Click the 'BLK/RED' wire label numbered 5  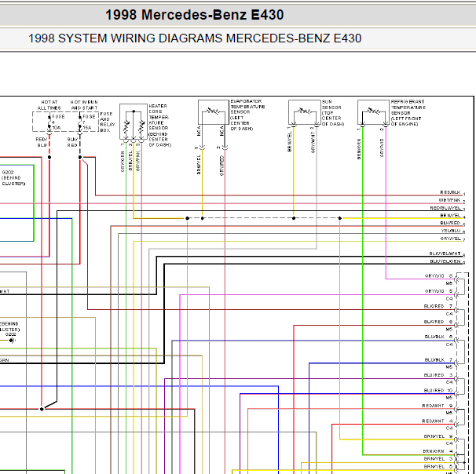tap(451, 223)
